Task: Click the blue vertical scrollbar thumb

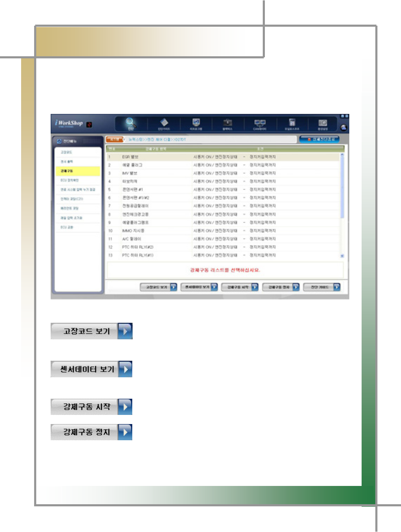Action: [342, 187]
